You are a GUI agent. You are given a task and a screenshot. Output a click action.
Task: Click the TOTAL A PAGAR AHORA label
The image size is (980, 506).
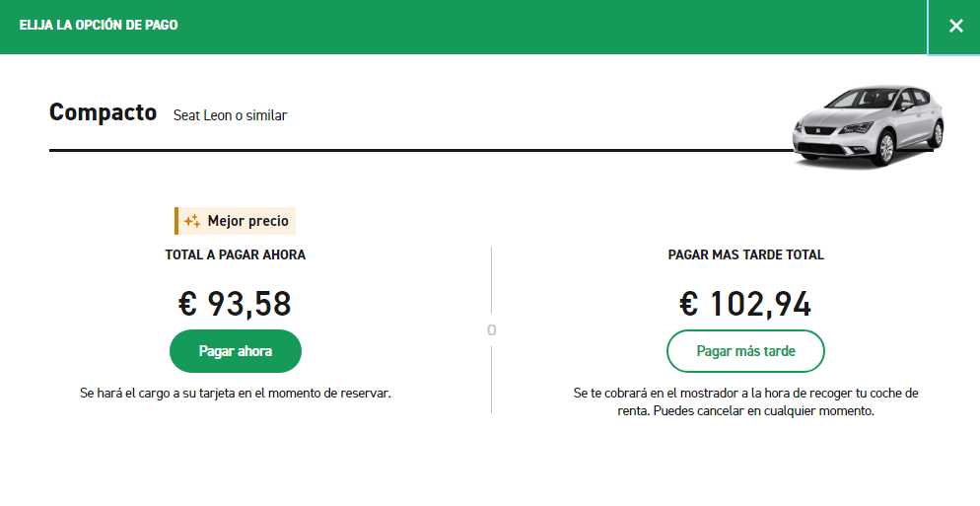(x=235, y=254)
